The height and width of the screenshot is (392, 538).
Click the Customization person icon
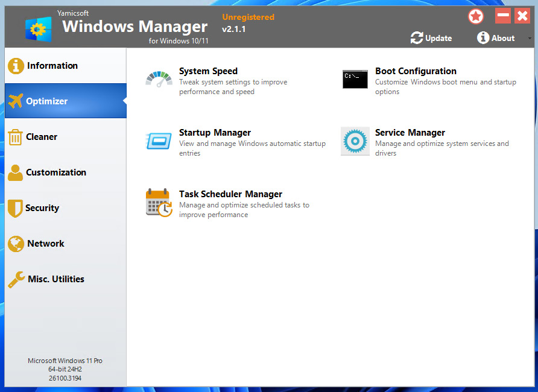(15, 172)
